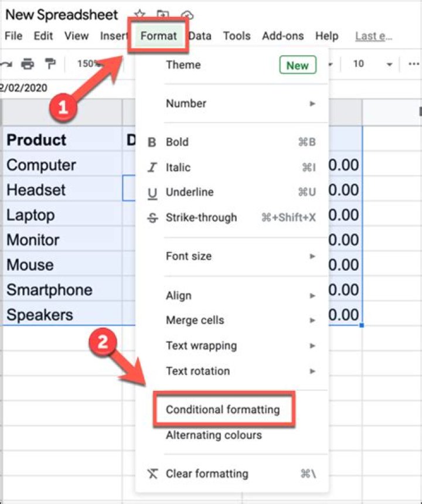This screenshot has width=422, height=504.
Task: Click the first column header
Action: 62,113
